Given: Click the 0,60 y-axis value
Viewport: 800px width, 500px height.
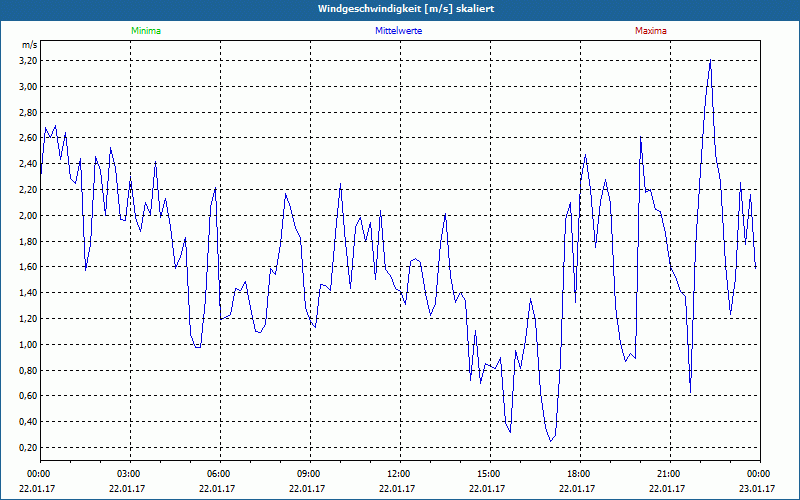Looking at the screenshot, I should pos(29,396).
